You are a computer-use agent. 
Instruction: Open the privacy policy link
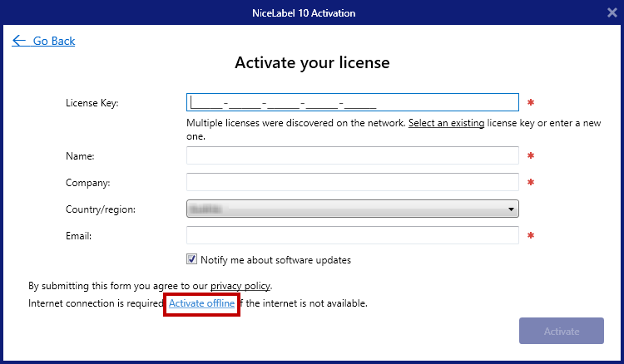coord(240,286)
